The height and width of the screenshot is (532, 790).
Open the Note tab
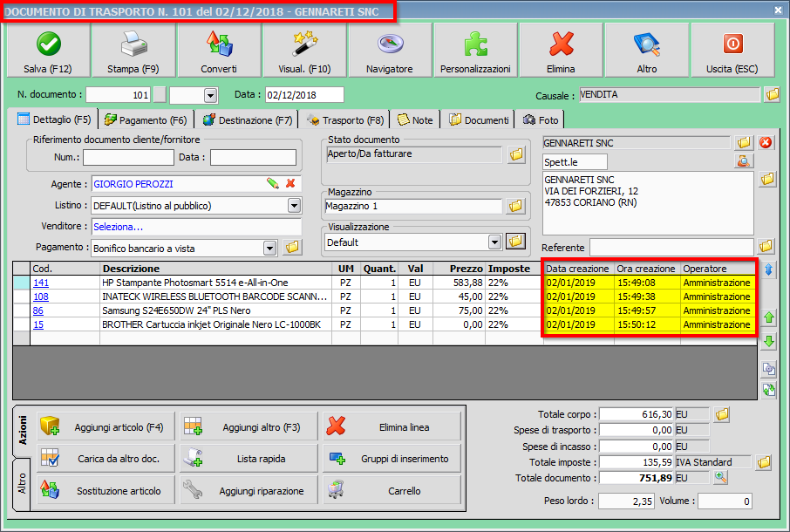pos(415,120)
